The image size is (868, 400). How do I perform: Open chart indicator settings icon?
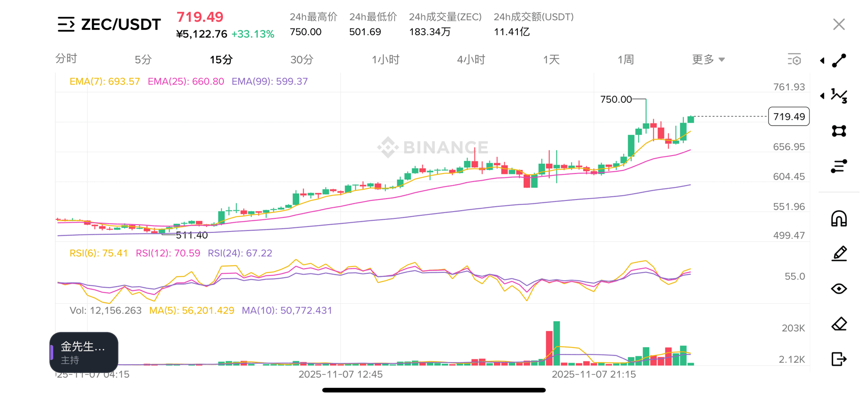(794, 59)
